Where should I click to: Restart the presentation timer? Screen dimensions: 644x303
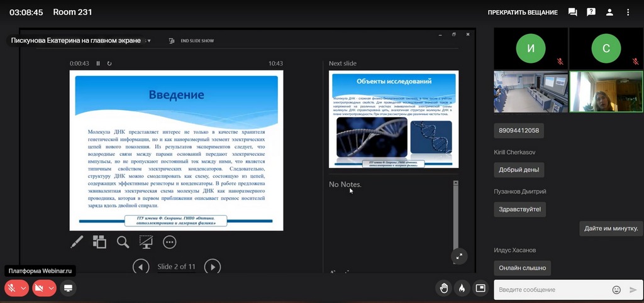pos(109,63)
